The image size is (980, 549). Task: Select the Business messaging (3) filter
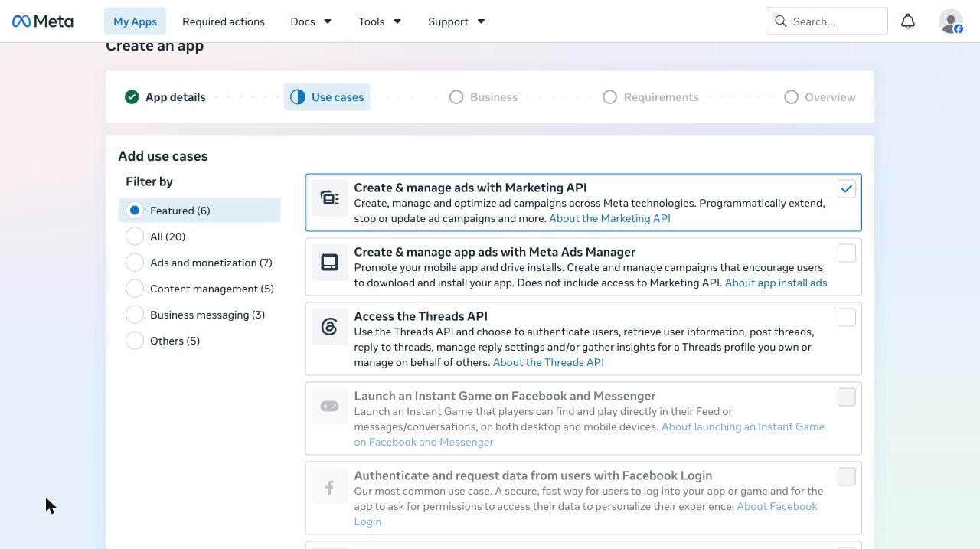[200, 315]
